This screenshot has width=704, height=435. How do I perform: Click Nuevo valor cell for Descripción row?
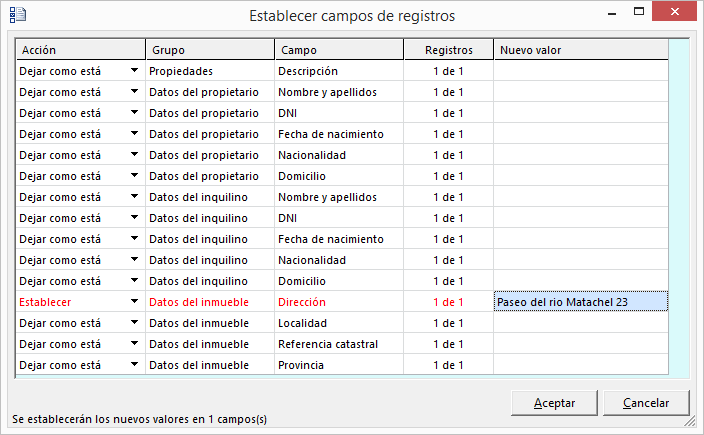[580, 71]
